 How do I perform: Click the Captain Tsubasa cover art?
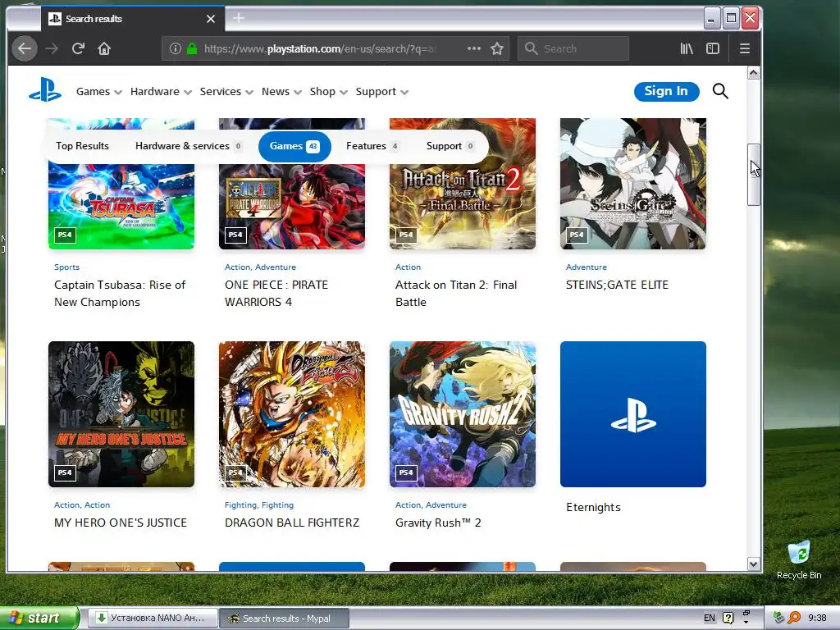click(x=121, y=206)
